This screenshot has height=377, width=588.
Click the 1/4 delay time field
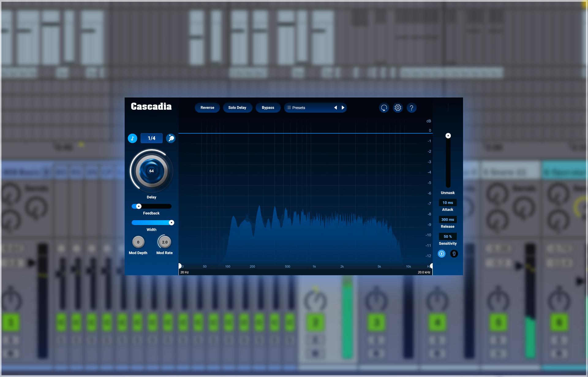pyautogui.click(x=152, y=138)
